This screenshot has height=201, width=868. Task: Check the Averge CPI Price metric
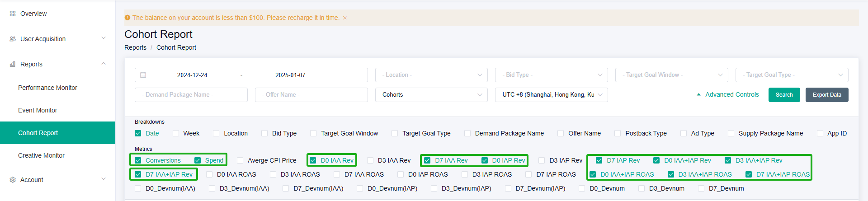(241, 160)
